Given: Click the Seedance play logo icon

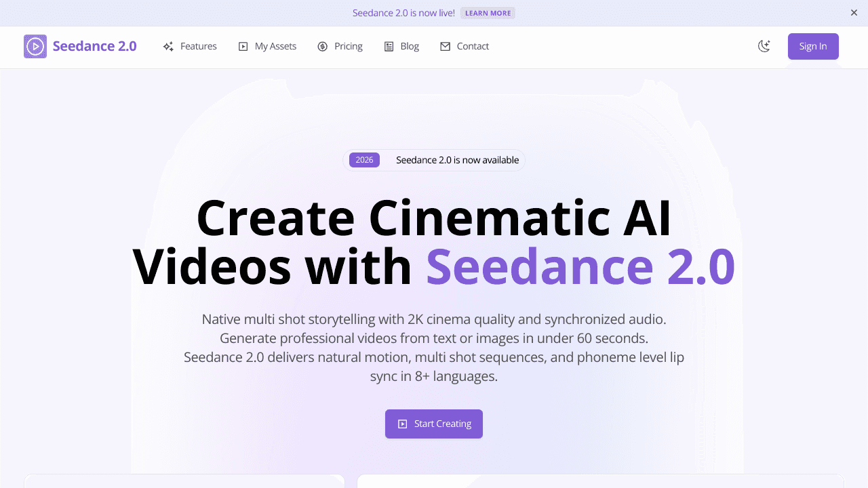Looking at the screenshot, I should 35,46.
